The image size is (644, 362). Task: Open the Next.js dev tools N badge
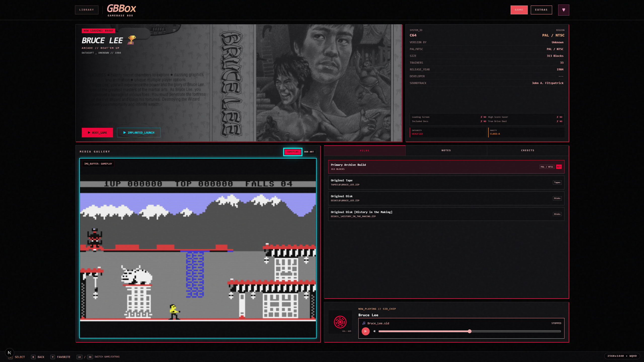point(9,353)
